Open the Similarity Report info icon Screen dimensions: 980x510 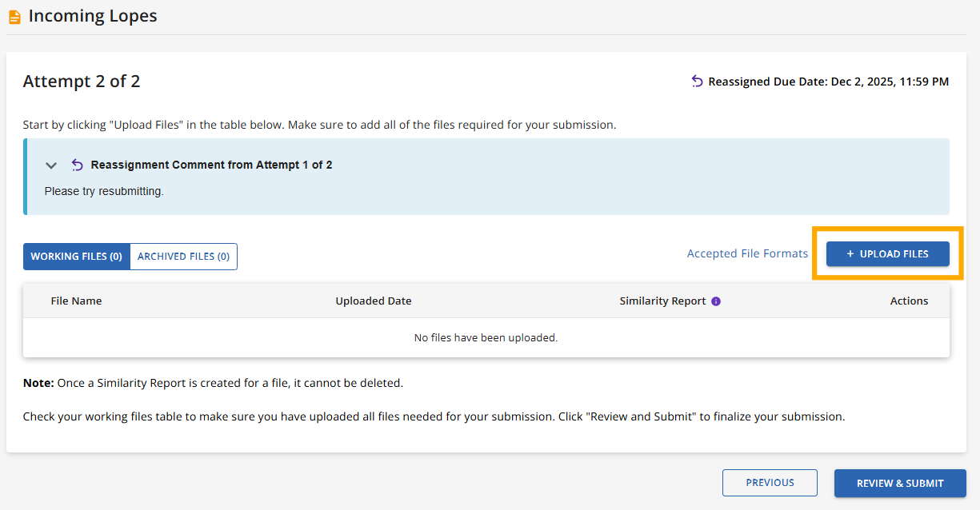[716, 301]
